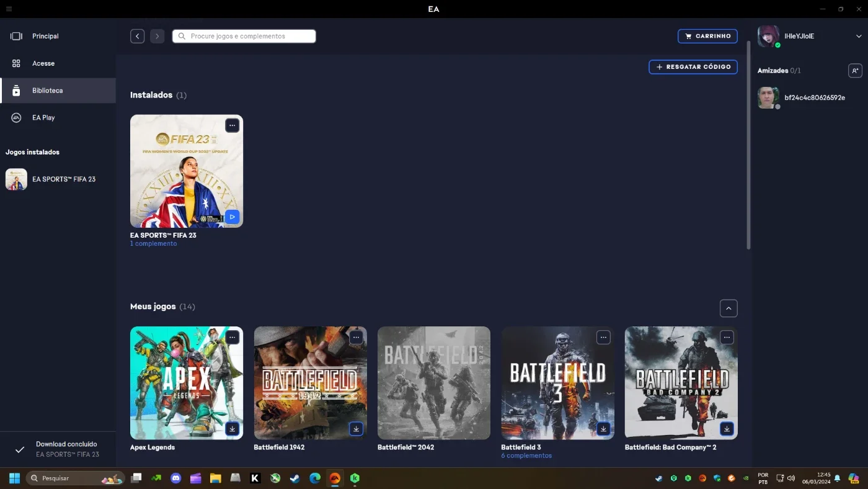
Task: Open more options on Apex Legends tile
Action: [x=232, y=338]
